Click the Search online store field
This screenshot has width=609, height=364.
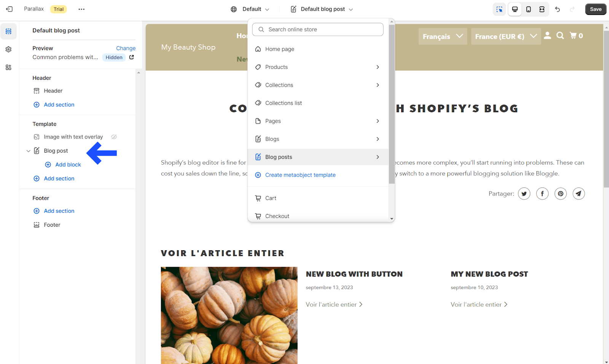click(318, 29)
